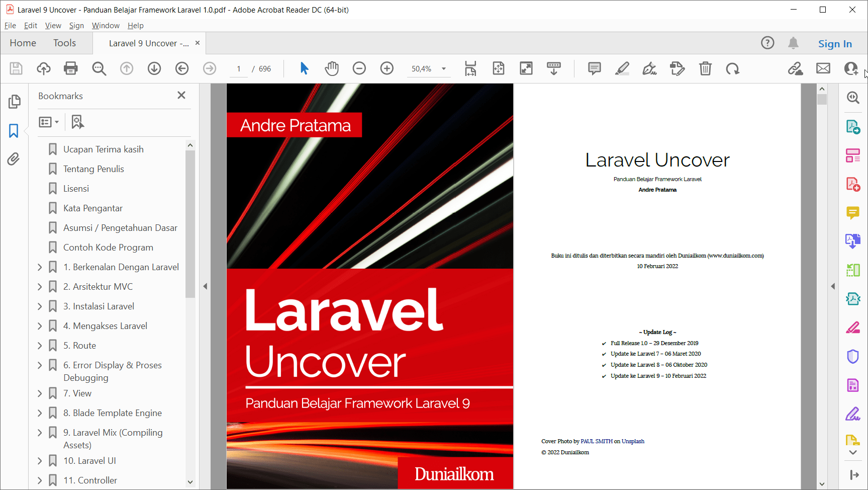The width and height of the screenshot is (868, 490).
Task: Jump to Ucapan Terima kasih bookmark
Action: click(x=104, y=149)
